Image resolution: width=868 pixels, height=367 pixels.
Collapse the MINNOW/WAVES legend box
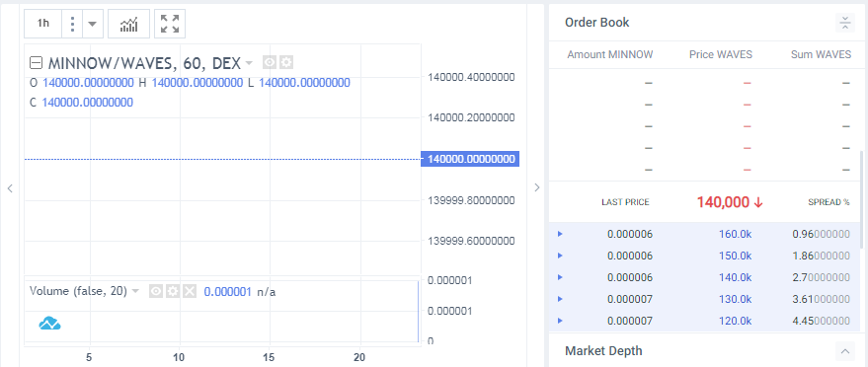(36, 63)
